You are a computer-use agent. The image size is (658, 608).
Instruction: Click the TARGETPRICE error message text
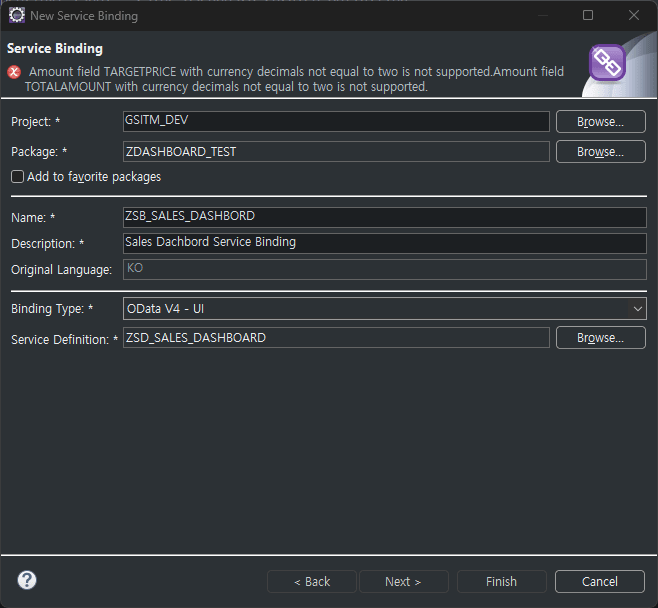[x=294, y=79]
